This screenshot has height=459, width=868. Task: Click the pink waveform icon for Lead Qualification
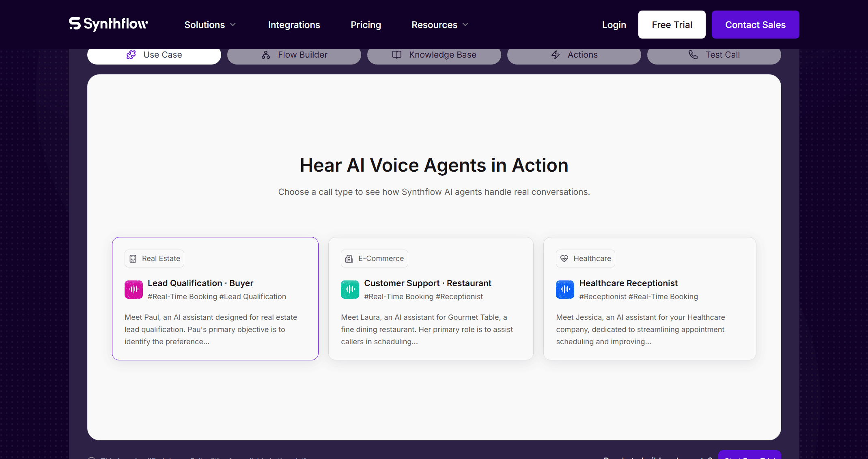134,289
